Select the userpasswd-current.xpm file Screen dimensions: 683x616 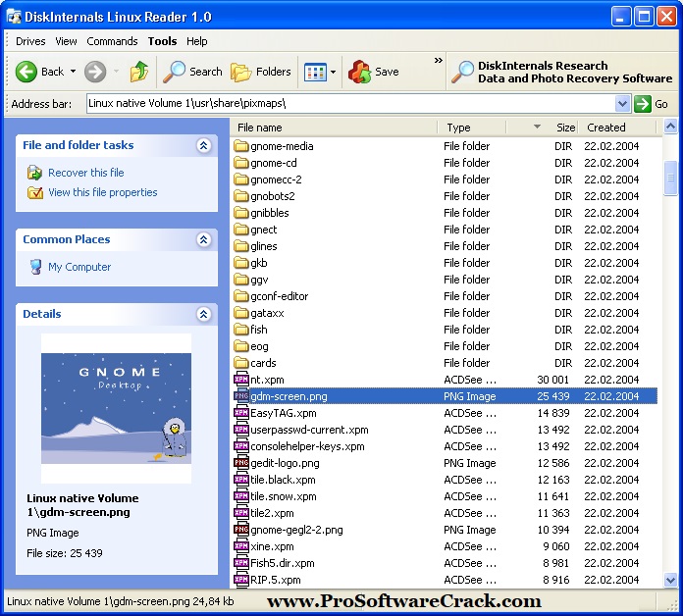point(445,430)
